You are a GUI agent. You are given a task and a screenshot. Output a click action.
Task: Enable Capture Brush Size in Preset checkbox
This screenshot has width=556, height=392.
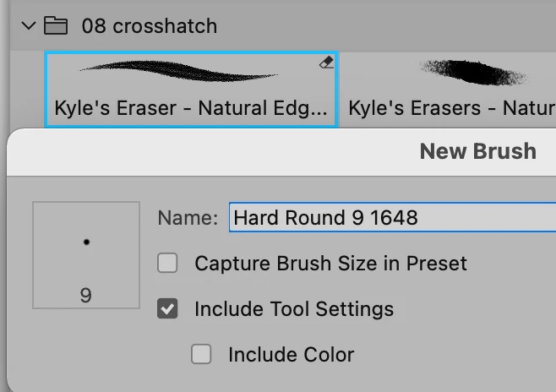pyautogui.click(x=168, y=264)
